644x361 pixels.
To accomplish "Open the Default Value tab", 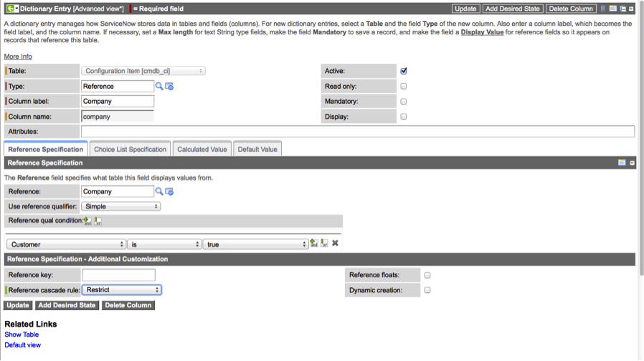I will pyautogui.click(x=257, y=149).
